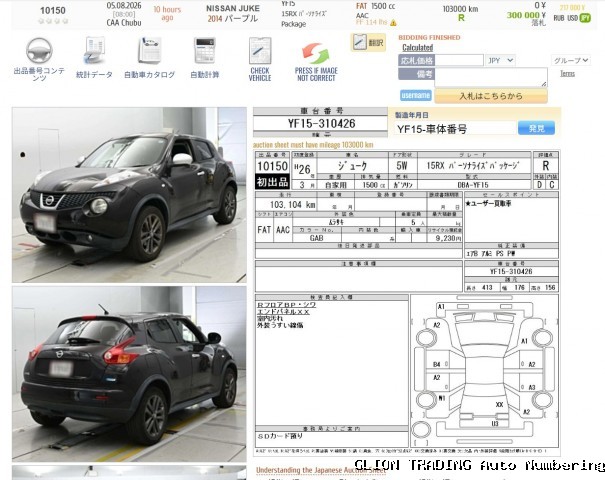Screen dimensions: 605x480
Task: Click the 'auction sheet must have mileage' note
Action: click(313, 145)
